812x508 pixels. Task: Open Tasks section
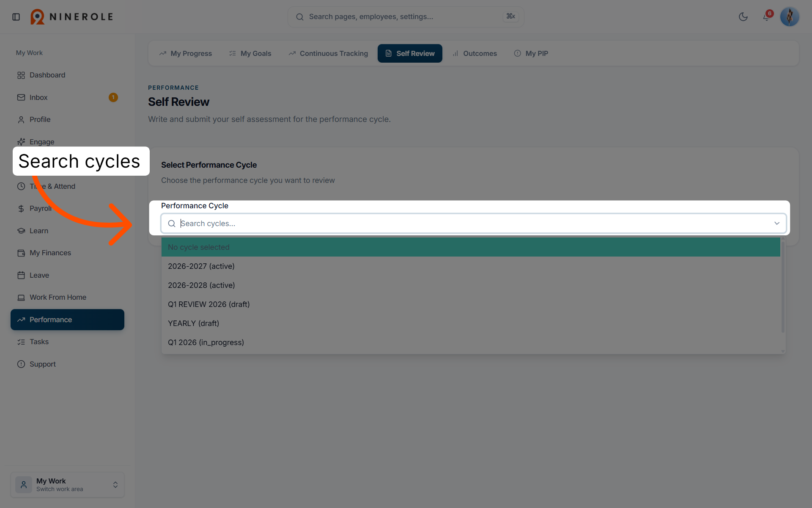[68, 342]
